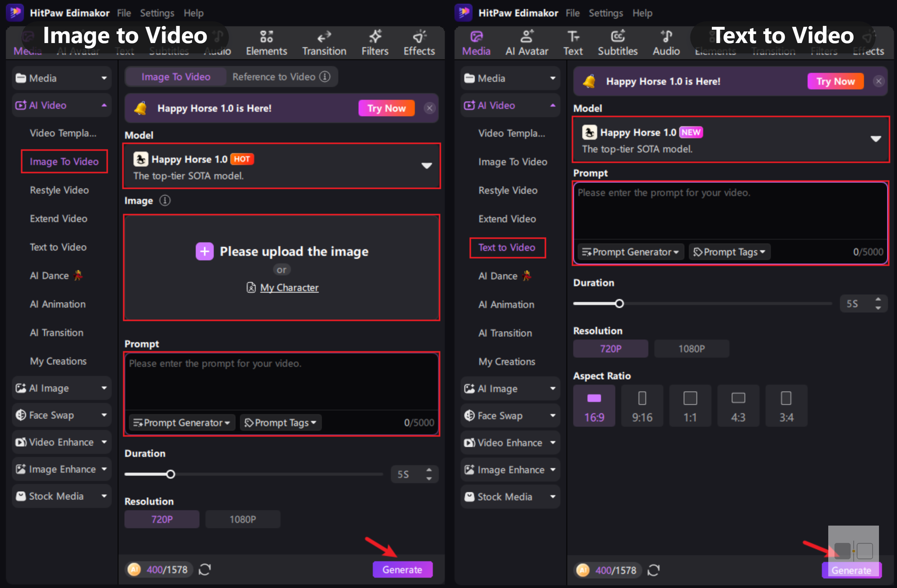Viewport: 897px width, 588px height.
Task: Choose 16:9 aspect ratio
Action: pyautogui.click(x=594, y=405)
